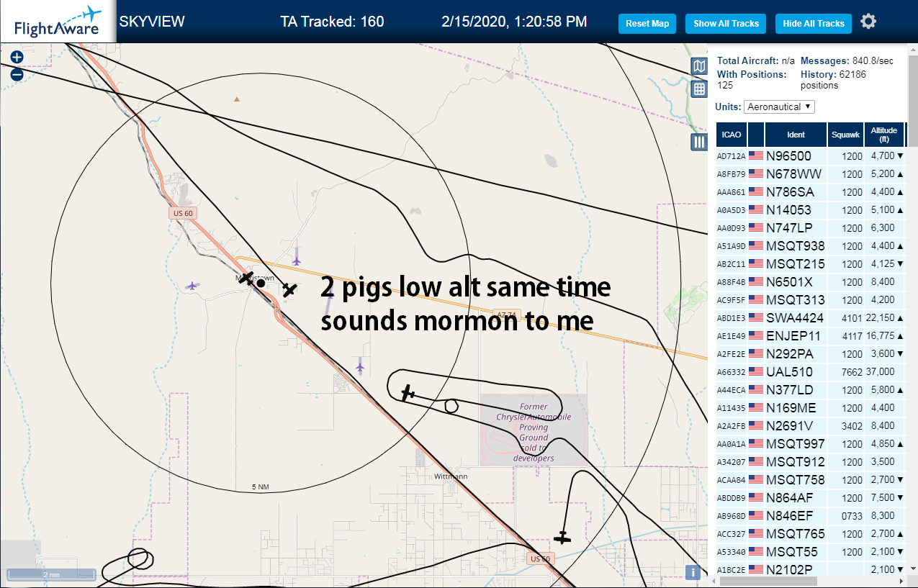Click the FlightAware logo

[58, 22]
